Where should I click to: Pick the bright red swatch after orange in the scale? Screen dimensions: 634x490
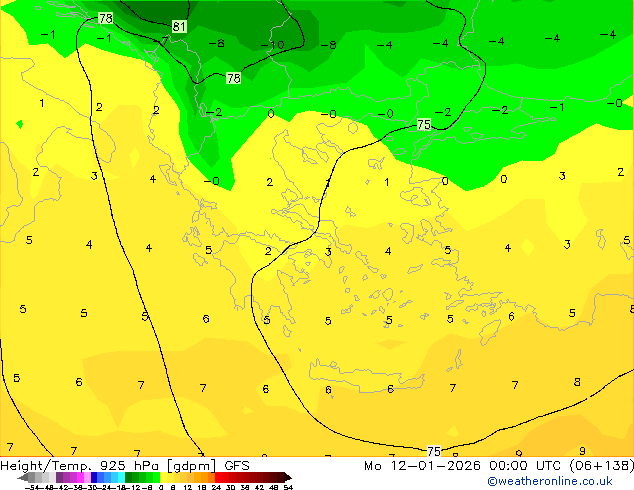click(x=218, y=477)
